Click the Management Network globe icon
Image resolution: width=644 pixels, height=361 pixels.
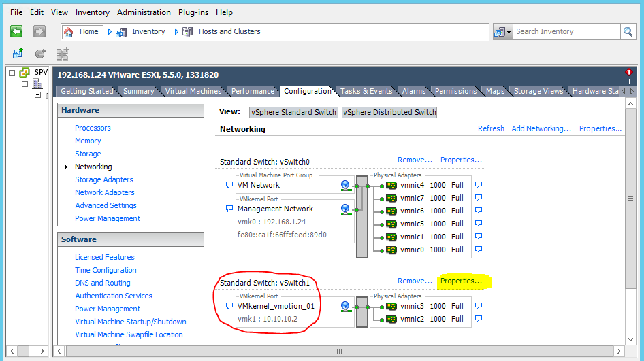click(345, 209)
